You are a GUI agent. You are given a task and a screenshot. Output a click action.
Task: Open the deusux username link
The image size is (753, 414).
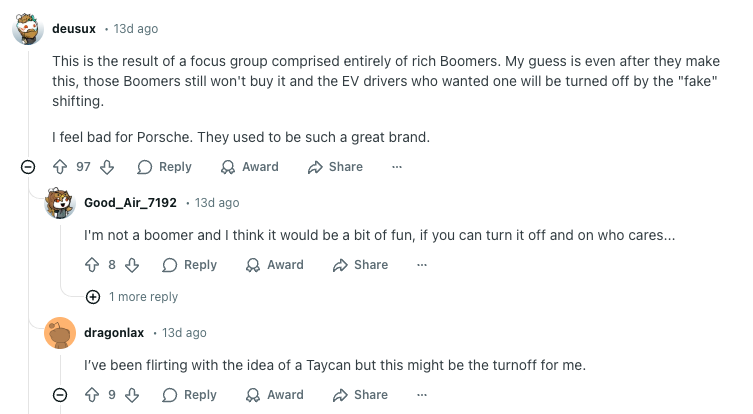coord(73,29)
